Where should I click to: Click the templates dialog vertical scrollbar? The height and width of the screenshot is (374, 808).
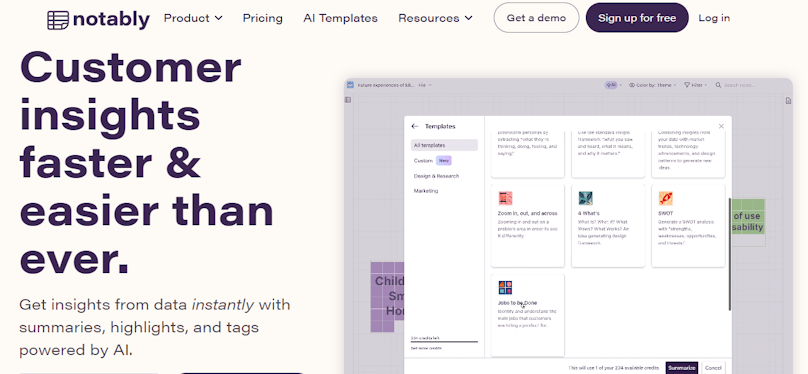[x=729, y=254]
